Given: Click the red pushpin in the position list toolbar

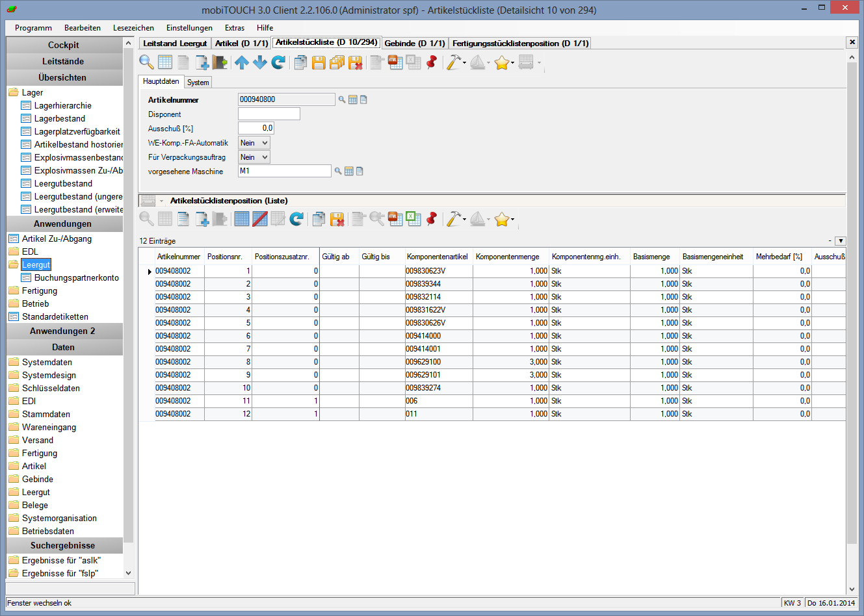Looking at the screenshot, I should [x=432, y=219].
